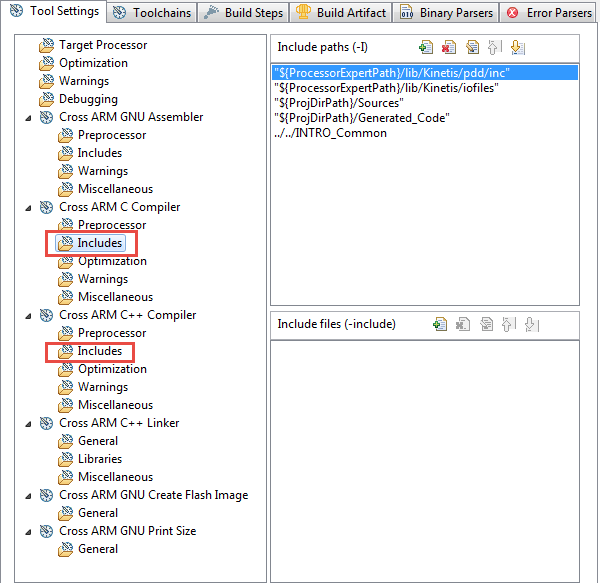This screenshot has height=583, width=600.
Task: Collapse the Cross ARM GNU Assembler node
Action: pyautogui.click(x=28, y=118)
